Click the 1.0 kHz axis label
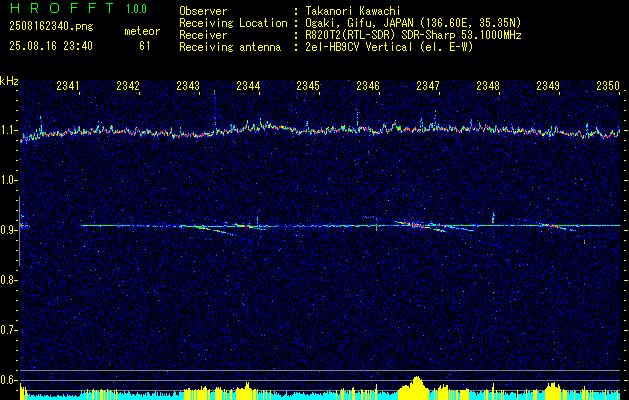 [x=8, y=181]
